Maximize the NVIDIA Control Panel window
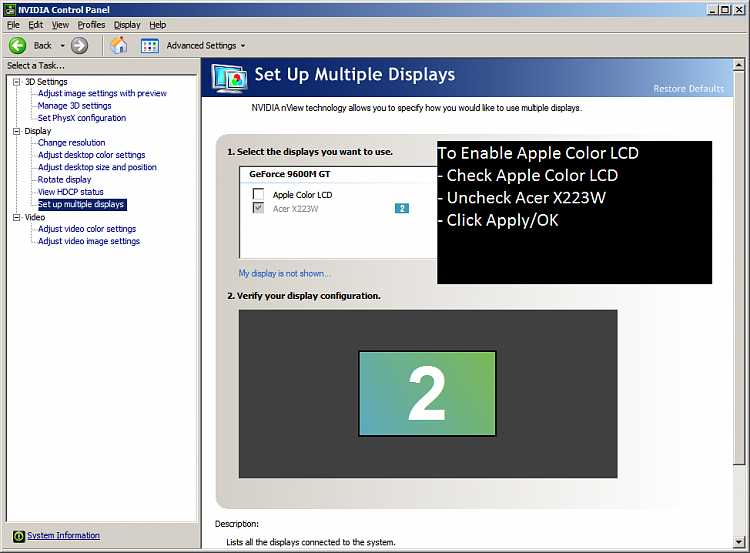The height and width of the screenshot is (553, 750). 725,10
